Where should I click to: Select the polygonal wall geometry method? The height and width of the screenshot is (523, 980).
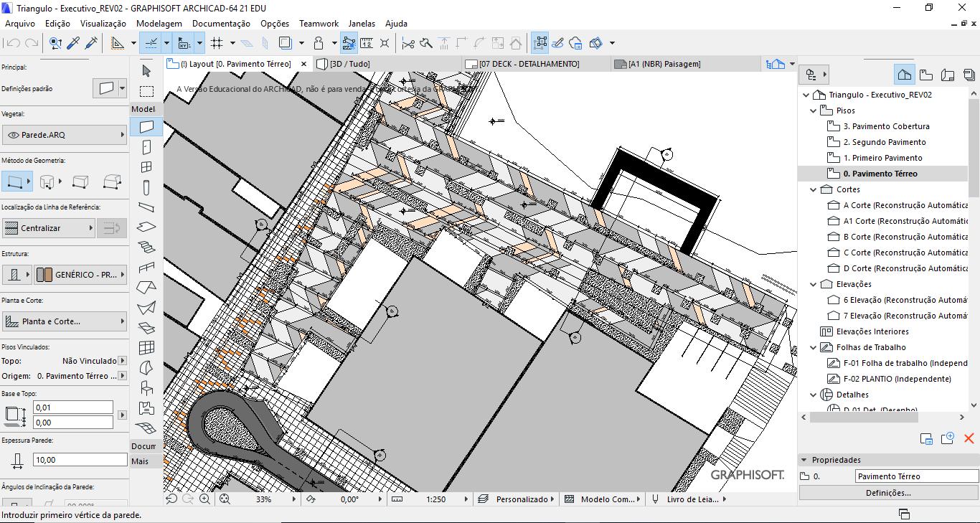click(111, 182)
